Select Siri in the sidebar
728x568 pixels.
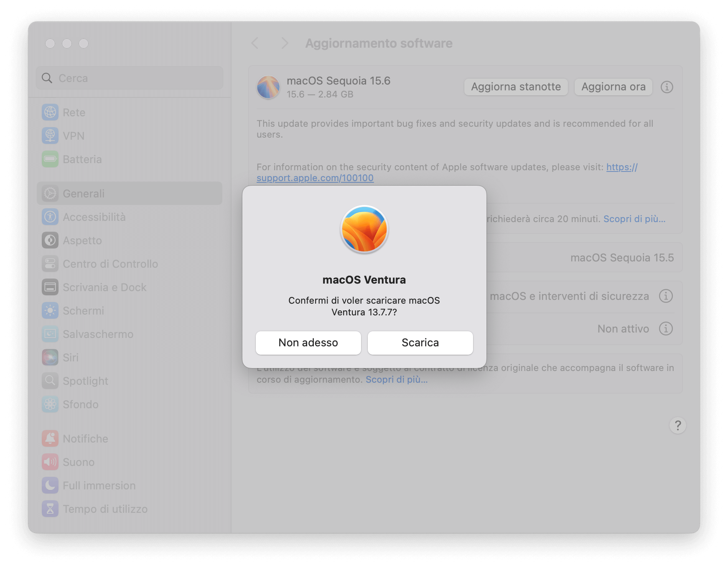(130, 358)
